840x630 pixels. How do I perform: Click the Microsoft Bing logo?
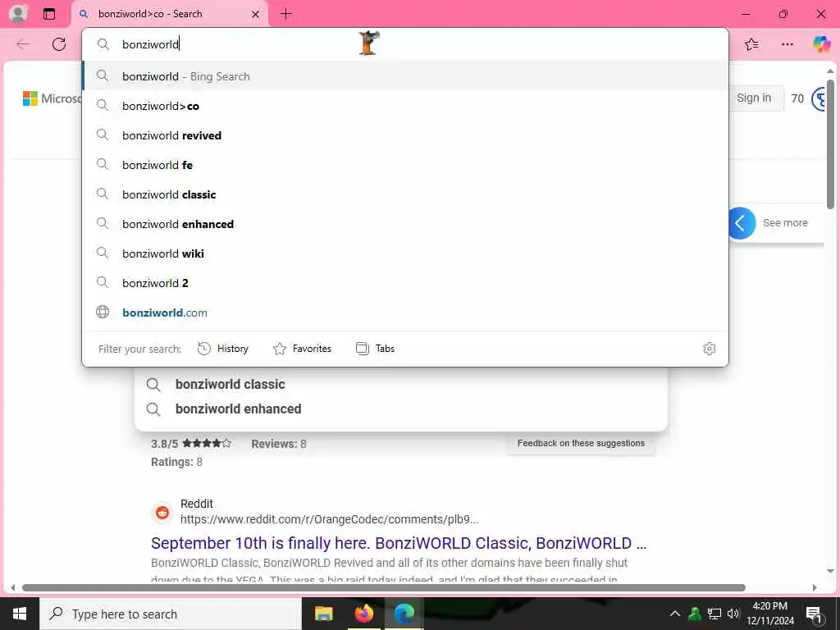point(52,98)
